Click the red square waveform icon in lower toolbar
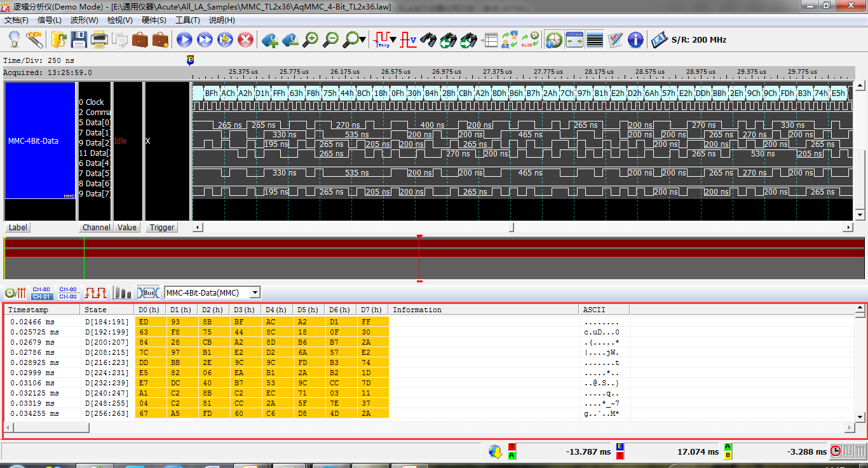Image resolution: width=868 pixels, height=468 pixels. tap(96, 292)
